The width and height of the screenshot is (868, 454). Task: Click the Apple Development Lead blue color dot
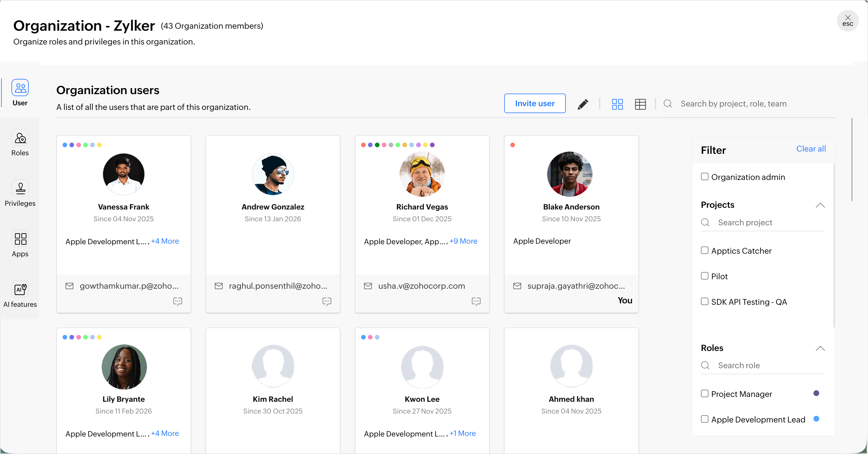pos(816,419)
